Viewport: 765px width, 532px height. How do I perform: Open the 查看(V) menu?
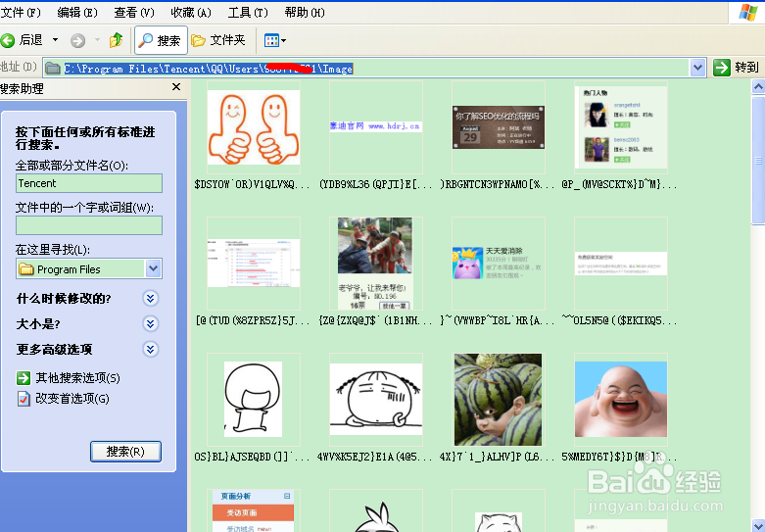click(134, 12)
